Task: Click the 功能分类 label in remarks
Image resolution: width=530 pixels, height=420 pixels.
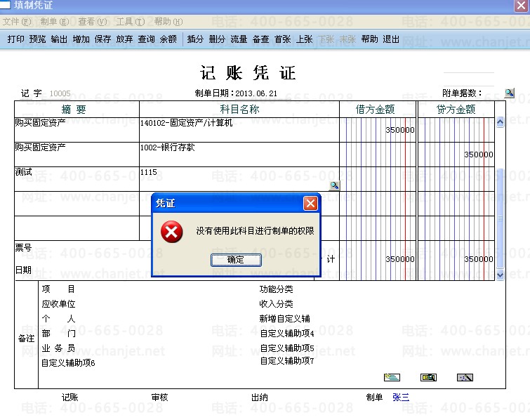Action: tap(276, 289)
